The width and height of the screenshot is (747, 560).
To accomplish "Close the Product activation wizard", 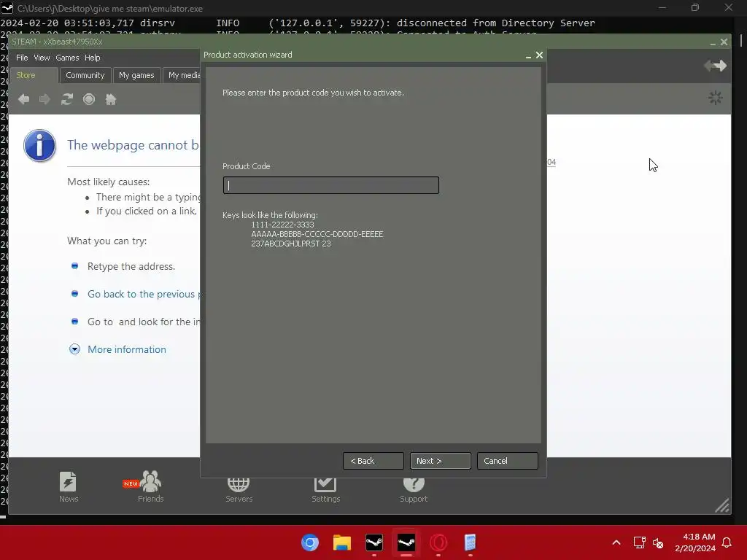I will pos(539,55).
